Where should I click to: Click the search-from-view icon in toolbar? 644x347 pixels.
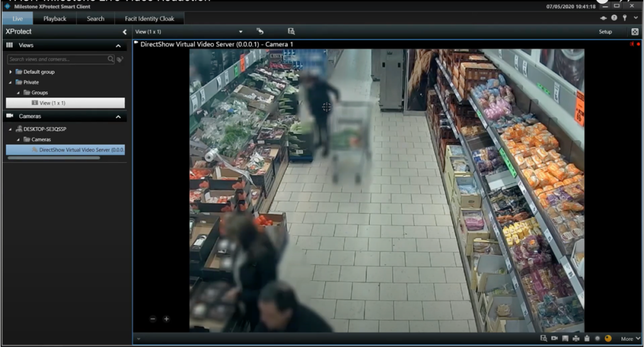click(x=291, y=31)
